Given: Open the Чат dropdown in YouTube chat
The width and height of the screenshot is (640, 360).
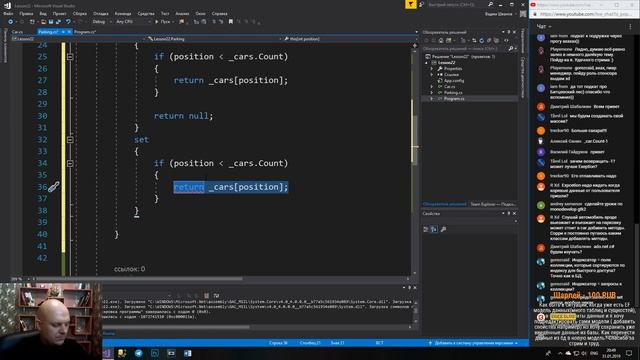Looking at the screenshot, I should [x=544, y=27].
